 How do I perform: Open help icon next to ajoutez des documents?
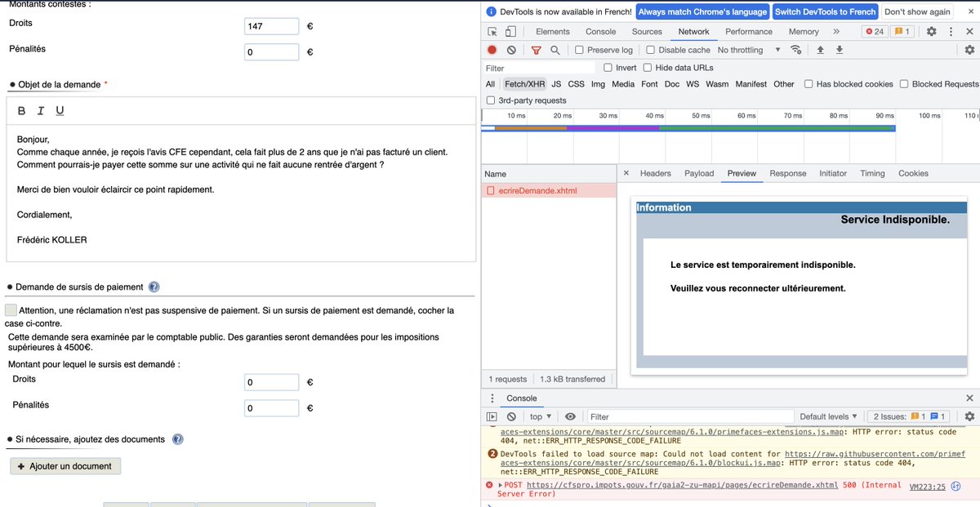tap(177, 439)
